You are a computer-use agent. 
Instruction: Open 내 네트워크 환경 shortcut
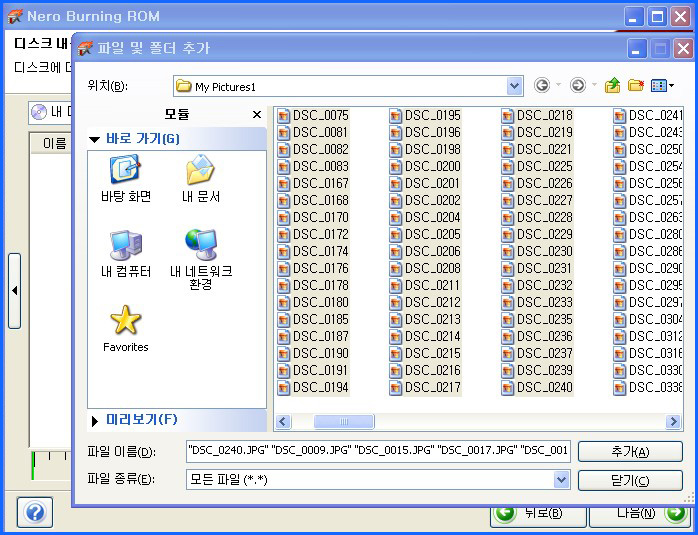point(201,259)
